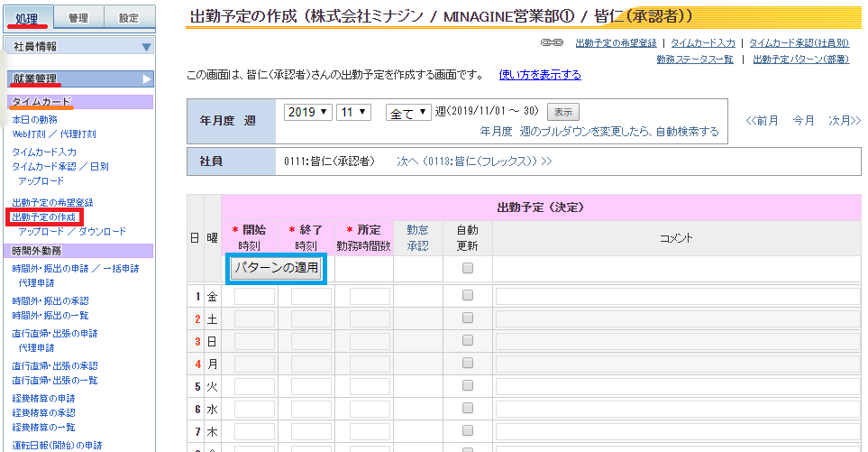Jump to 今月 current month
The image size is (868, 452).
[x=803, y=121]
